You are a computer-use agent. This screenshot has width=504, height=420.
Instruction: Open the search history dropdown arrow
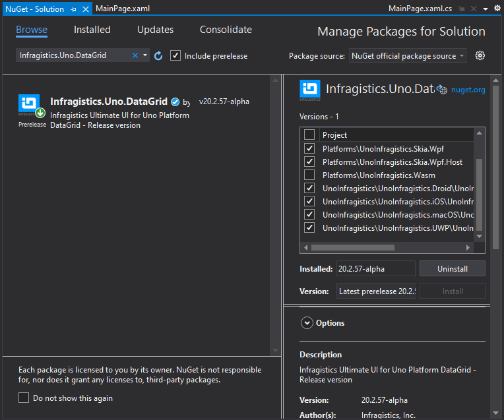pos(145,55)
